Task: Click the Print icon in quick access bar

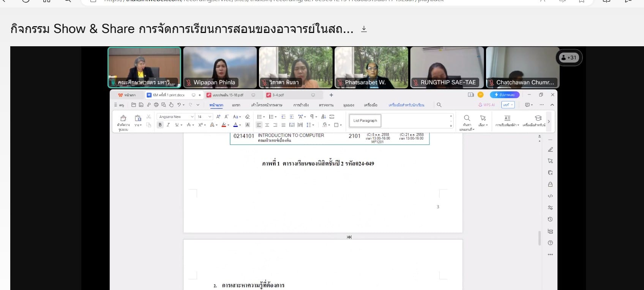Action: (x=156, y=105)
